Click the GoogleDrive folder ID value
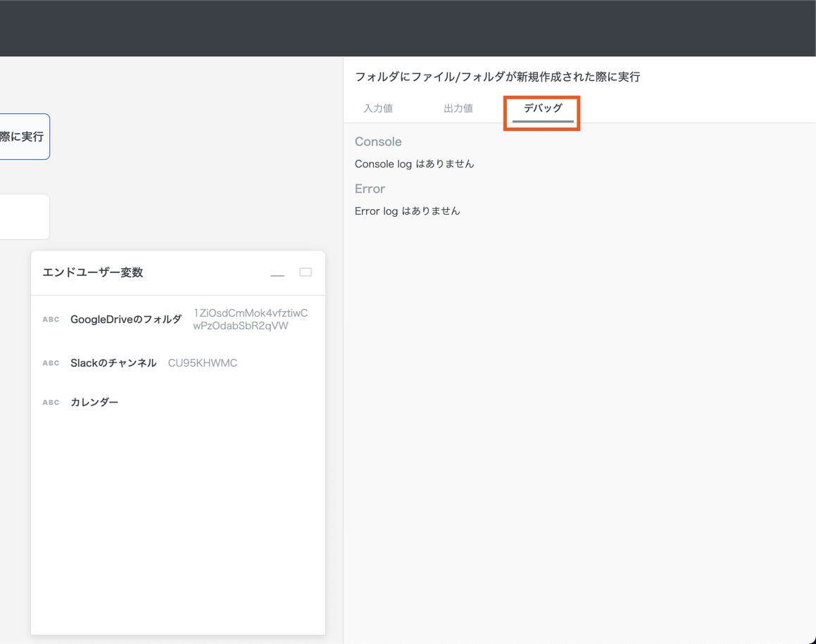The height and width of the screenshot is (644, 816). coord(250,320)
